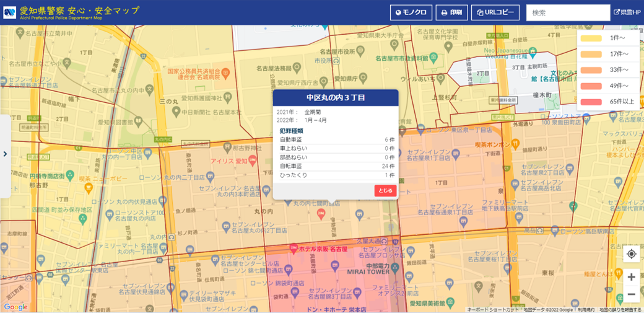Select the 17件〜 legend swatch
The image size is (644, 313).
(x=591, y=55)
